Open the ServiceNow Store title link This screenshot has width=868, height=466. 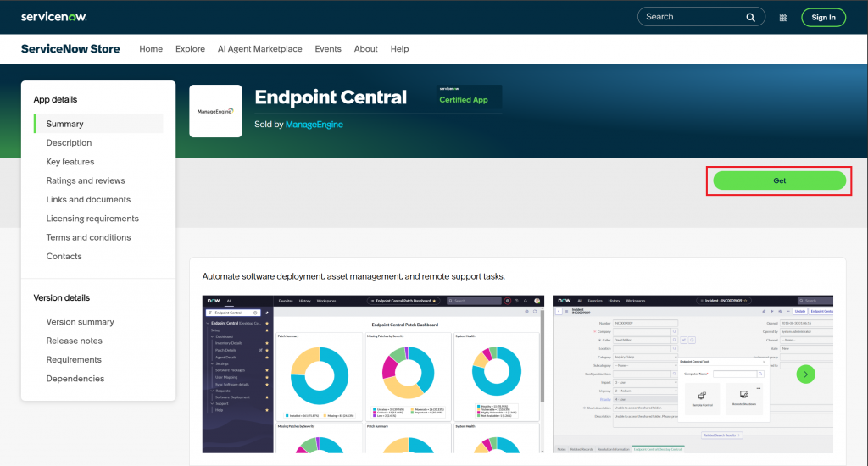(70, 48)
